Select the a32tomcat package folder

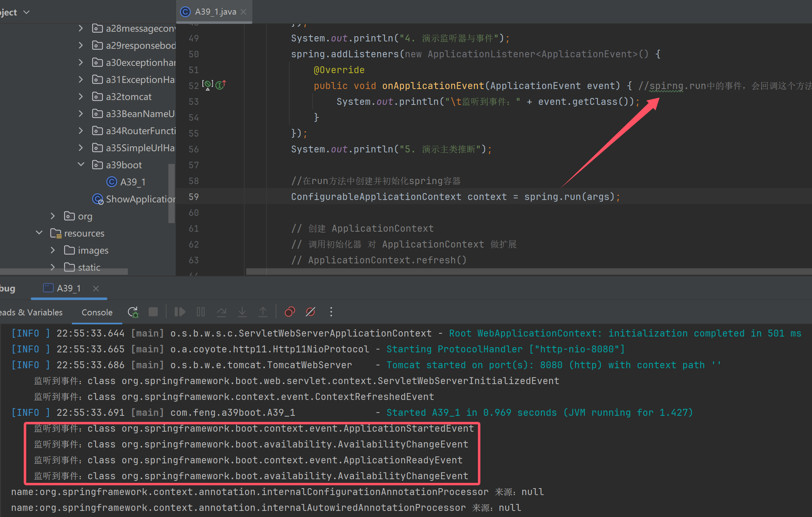(122, 96)
